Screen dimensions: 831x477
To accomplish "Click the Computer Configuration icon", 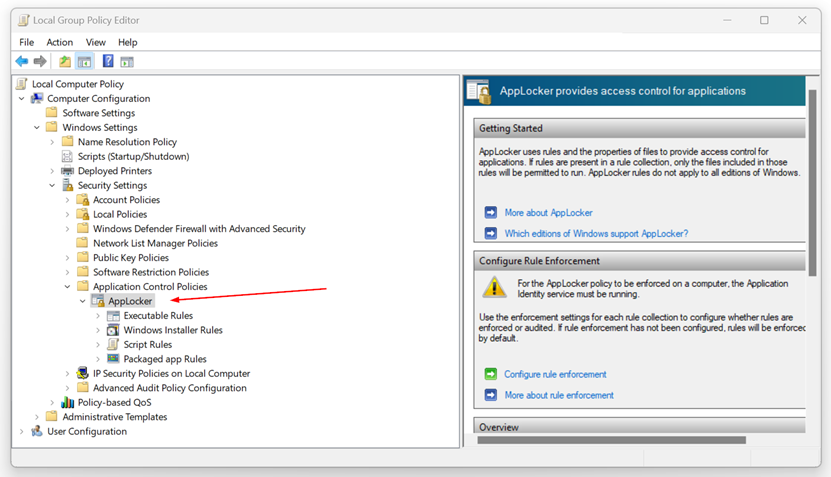I will pyautogui.click(x=37, y=99).
